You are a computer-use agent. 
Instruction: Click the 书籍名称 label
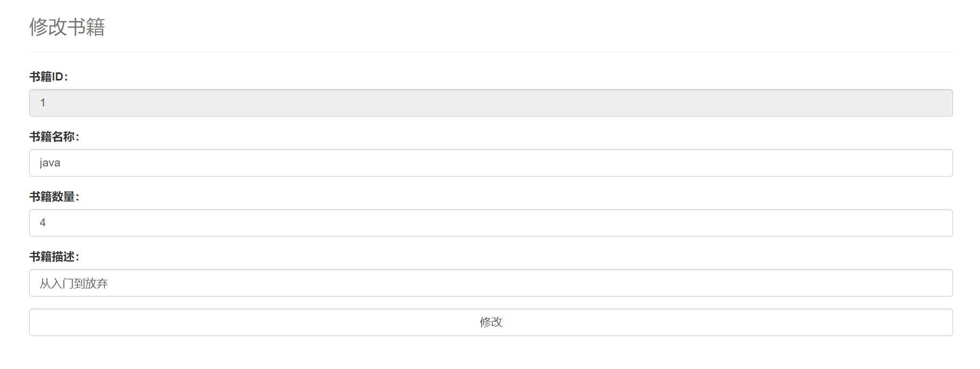(54, 137)
